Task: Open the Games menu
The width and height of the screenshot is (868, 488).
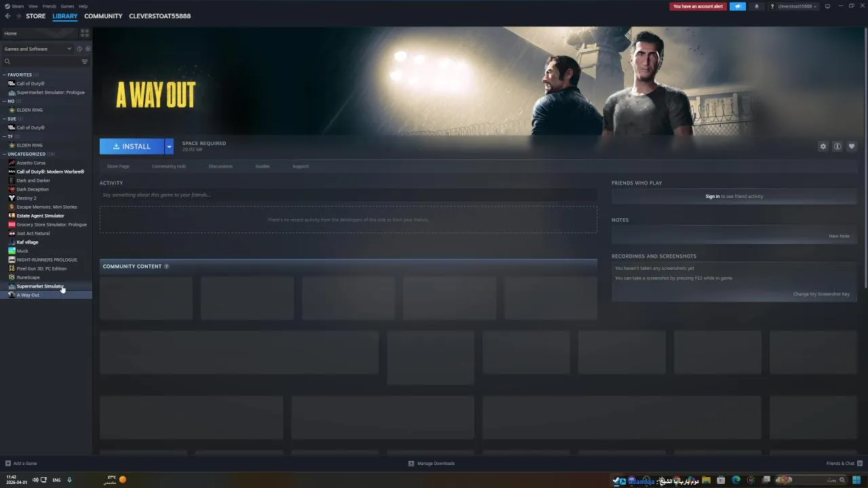Action: click(67, 6)
